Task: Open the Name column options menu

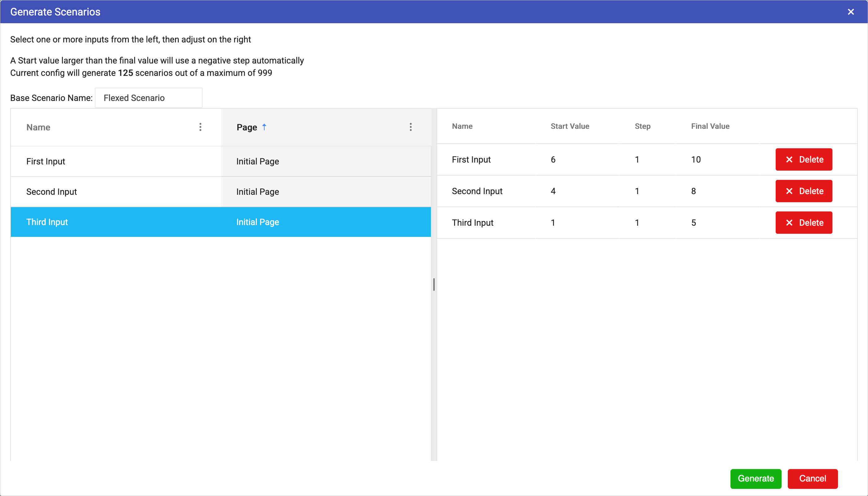Action: click(x=200, y=127)
